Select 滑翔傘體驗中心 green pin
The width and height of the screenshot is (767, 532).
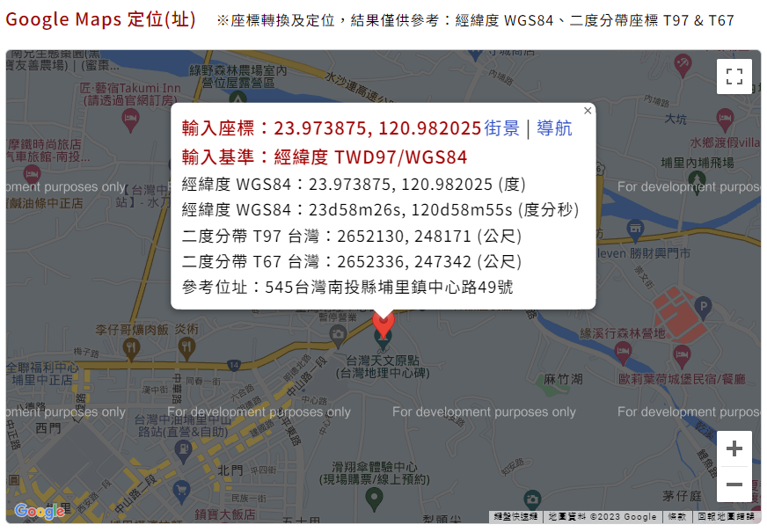(374, 499)
